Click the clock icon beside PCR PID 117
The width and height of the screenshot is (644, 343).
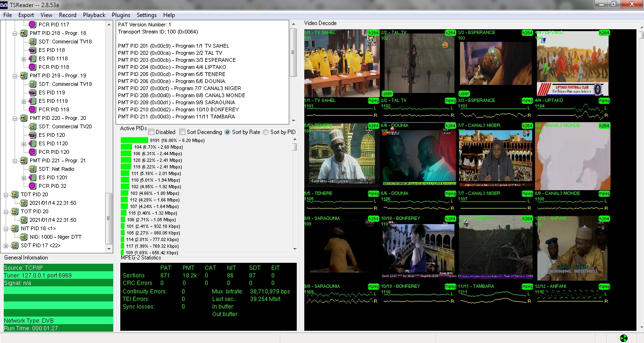tap(32, 25)
